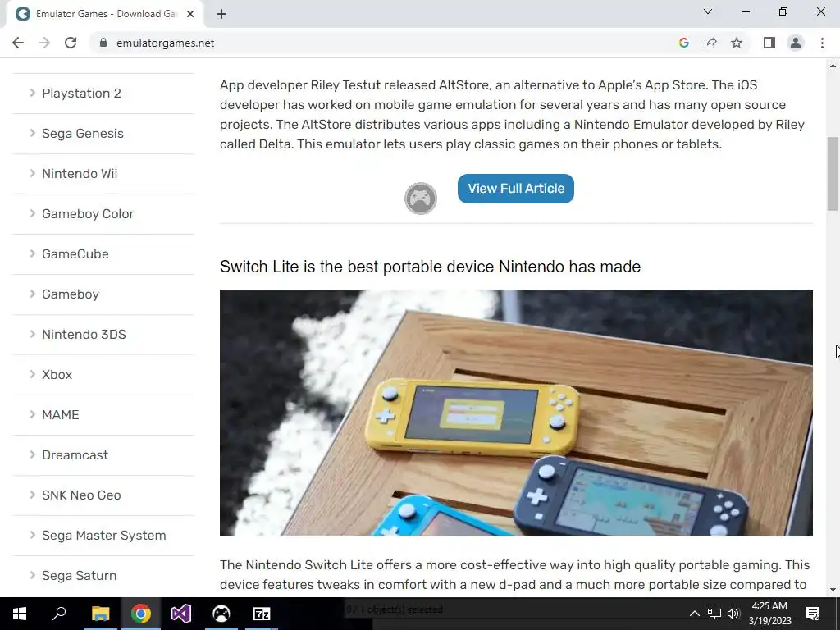Image resolution: width=840 pixels, height=630 pixels.
Task: Open Visual Studio from the taskbar
Action: (x=181, y=614)
